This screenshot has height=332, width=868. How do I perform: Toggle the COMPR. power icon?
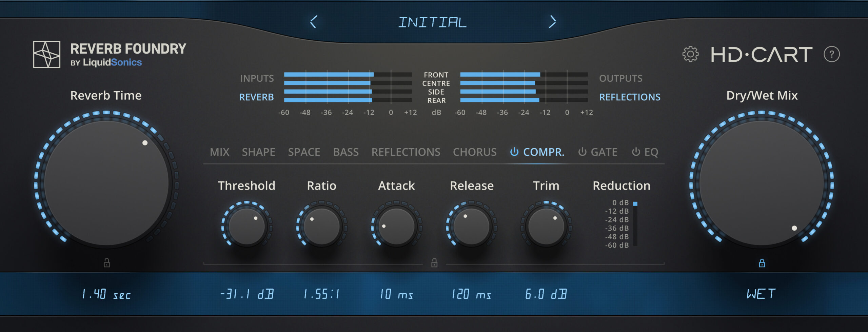pyautogui.click(x=514, y=152)
